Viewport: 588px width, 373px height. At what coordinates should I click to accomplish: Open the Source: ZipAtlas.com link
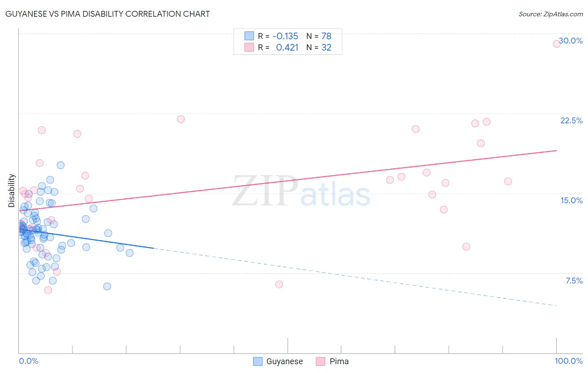tap(551, 14)
